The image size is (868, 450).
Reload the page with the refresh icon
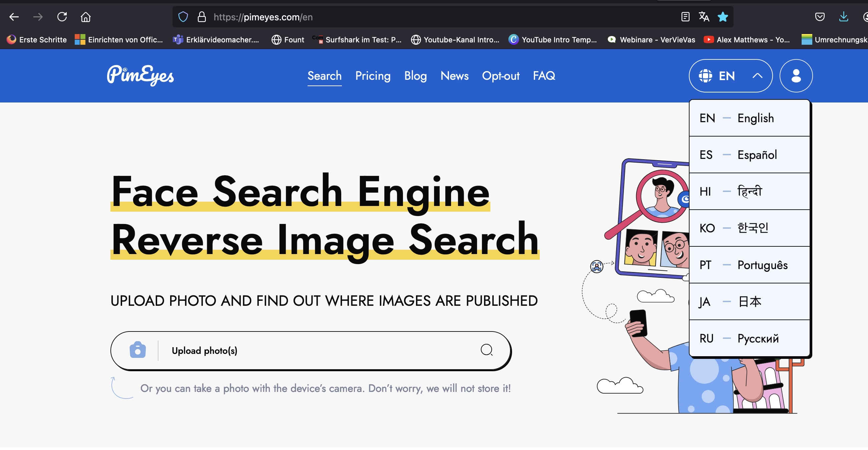tap(62, 16)
